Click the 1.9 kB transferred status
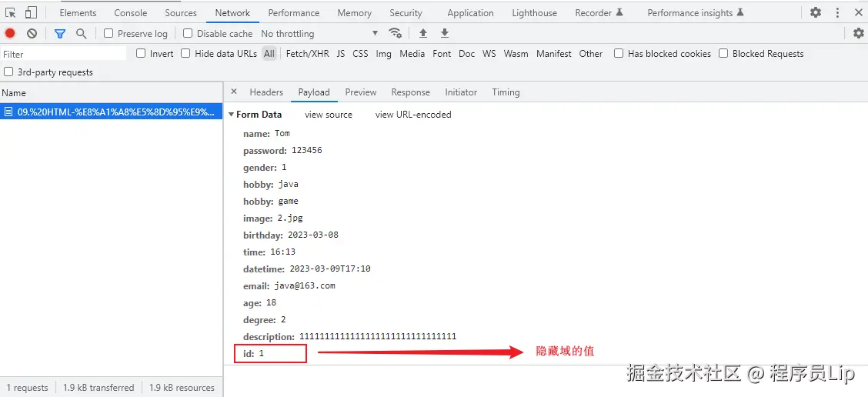The height and width of the screenshot is (397, 868). tap(98, 388)
